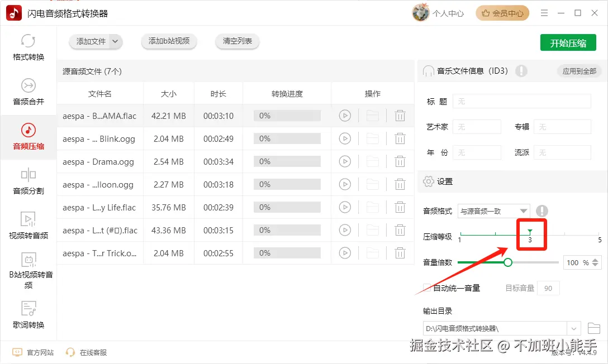Delete aespa - Drama.ogg from list
The height and width of the screenshot is (364, 608).
[400, 161]
